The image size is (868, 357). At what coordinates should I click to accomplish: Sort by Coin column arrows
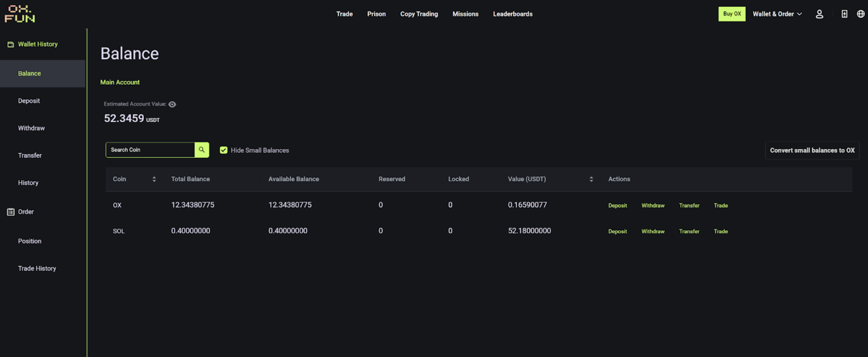(x=154, y=179)
